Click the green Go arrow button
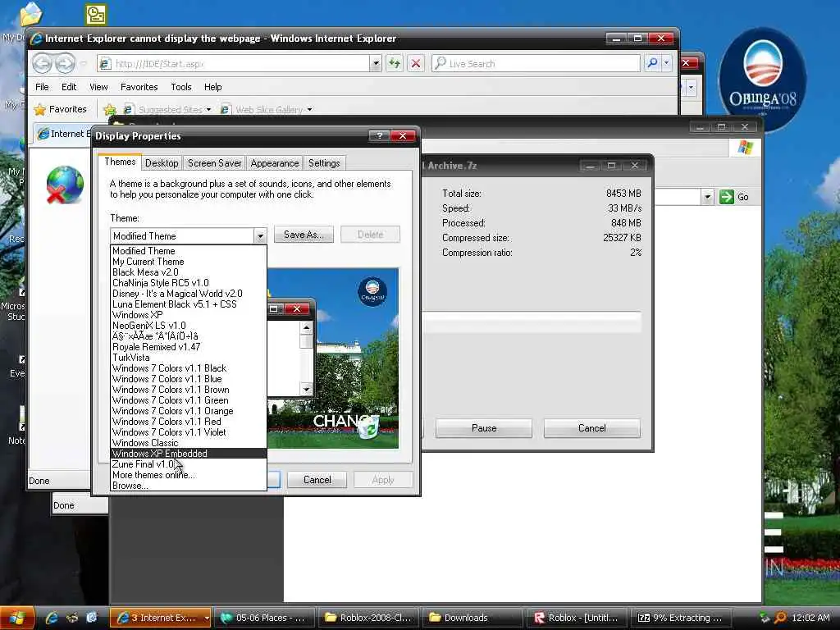Viewport: 840px width, 630px height. [x=727, y=197]
